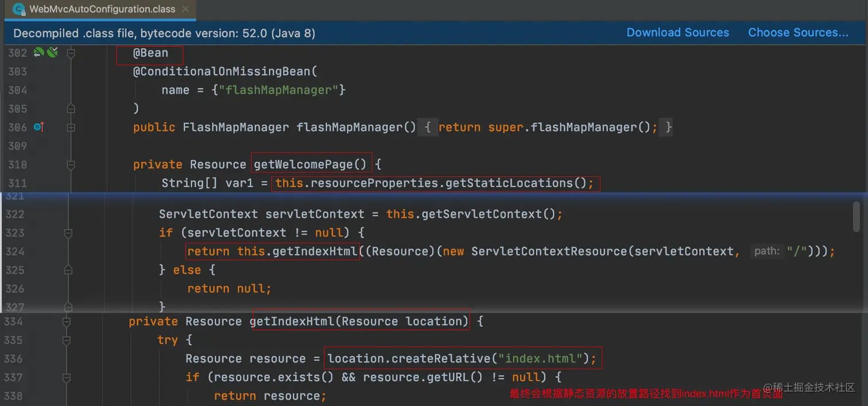Click the "index.html" string literal

click(540, 359)
